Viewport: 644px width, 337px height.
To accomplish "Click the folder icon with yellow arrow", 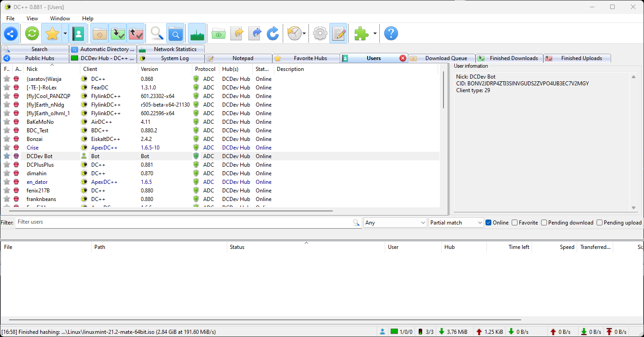I will tap(237, 33).
